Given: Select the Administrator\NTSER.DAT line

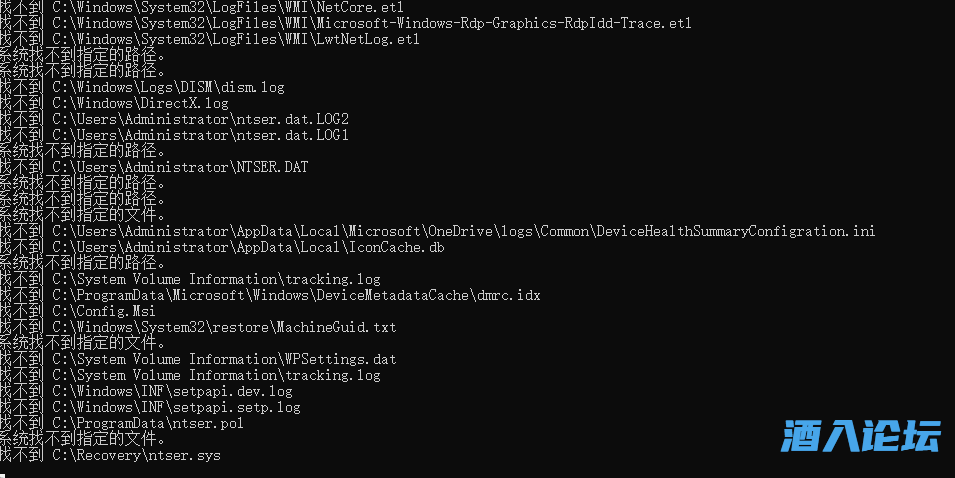Looking at the screenshot, I should 153,167.
